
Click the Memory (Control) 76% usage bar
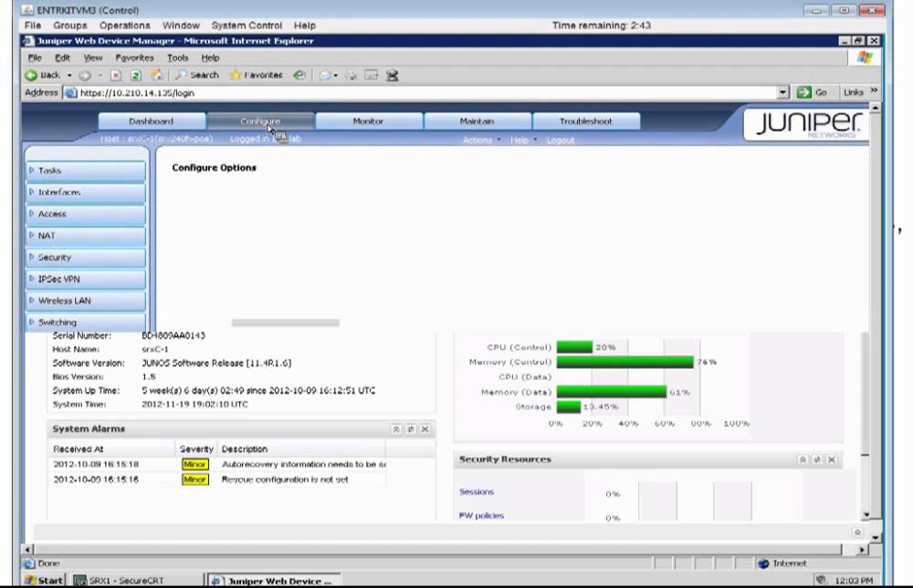pyautogui.click(x=624, y=362)
